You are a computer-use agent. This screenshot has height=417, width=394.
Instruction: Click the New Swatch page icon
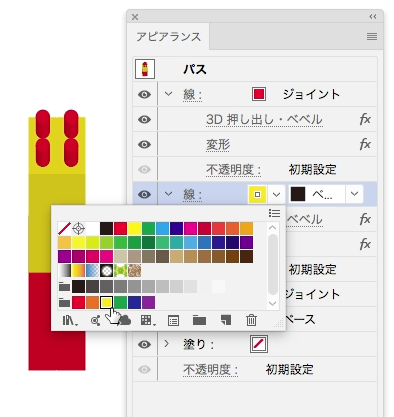226,320
